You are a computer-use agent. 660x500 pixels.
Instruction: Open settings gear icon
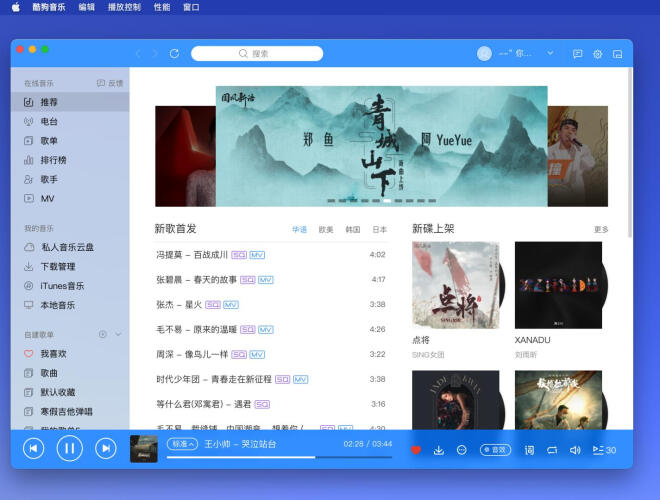pyautogui.click(x=597, y=54)
